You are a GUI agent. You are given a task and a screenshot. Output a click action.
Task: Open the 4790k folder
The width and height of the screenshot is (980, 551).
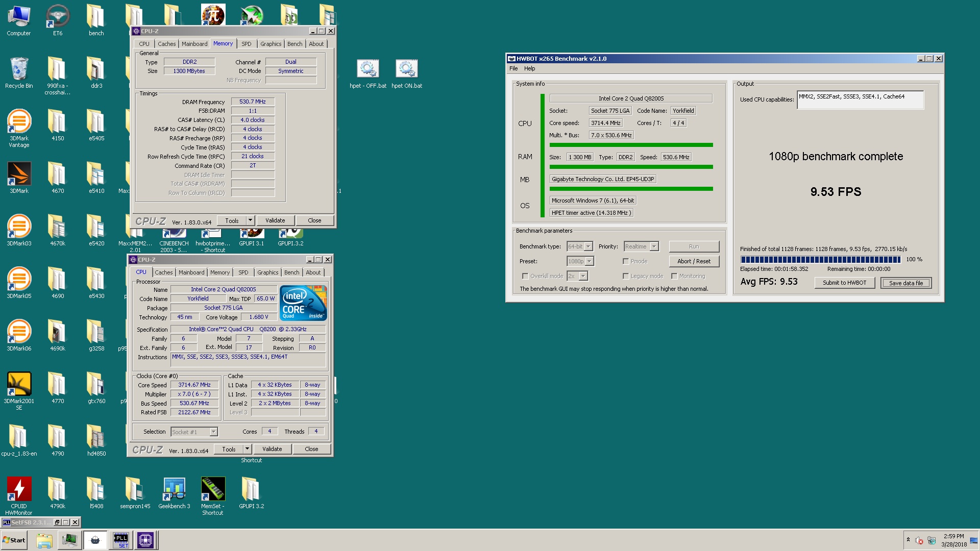(x=58, y=493)
